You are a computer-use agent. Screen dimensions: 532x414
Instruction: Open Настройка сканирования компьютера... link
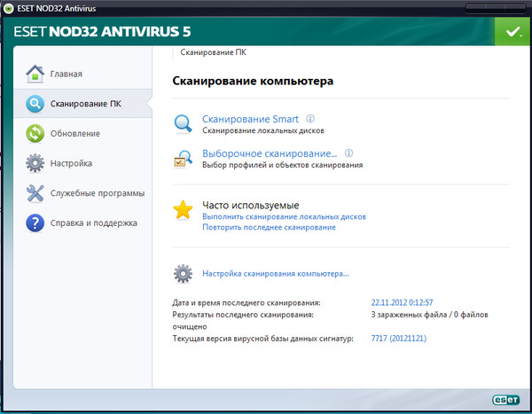click(276, 274)
